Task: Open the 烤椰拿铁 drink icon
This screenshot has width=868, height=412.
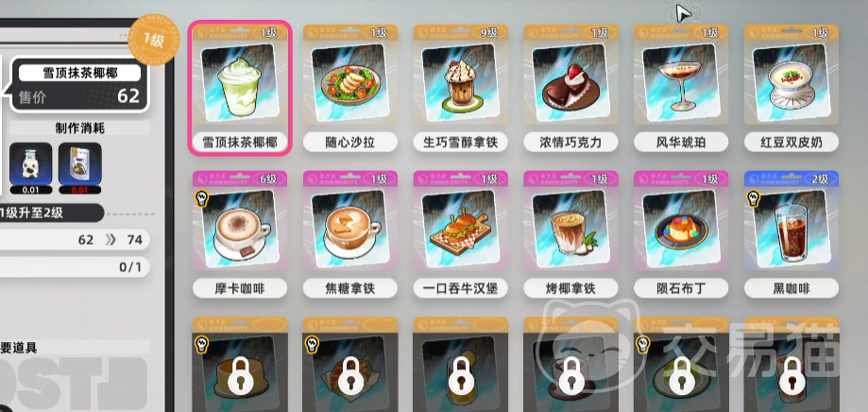Action: click(570, 229)
